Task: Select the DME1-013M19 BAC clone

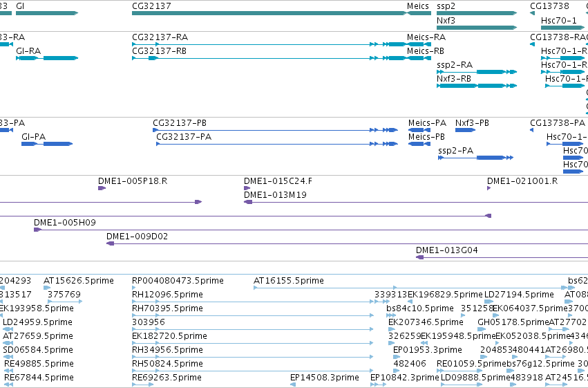Action: tap(416, 202)
